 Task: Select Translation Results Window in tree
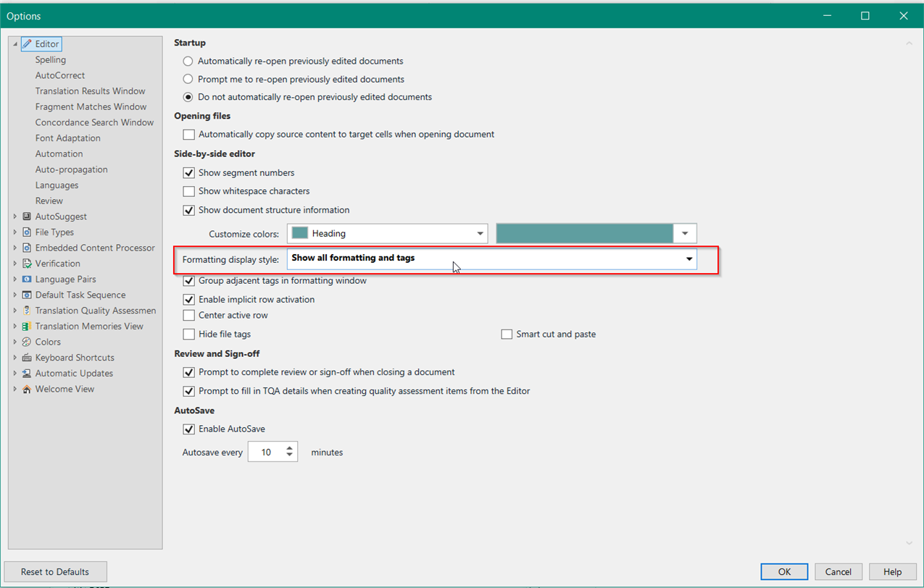pyautogui.click(x=90, y=91)
